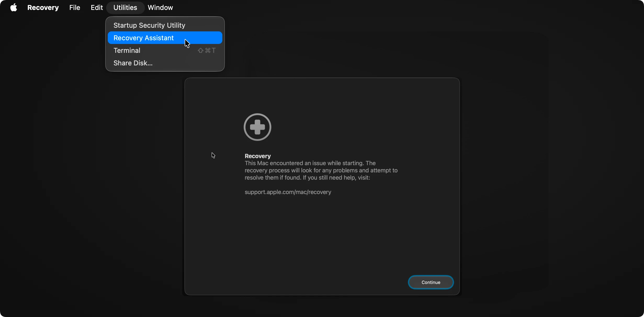The image size is (644, 317).
Task: Open the Window menu
Action: 160,8
